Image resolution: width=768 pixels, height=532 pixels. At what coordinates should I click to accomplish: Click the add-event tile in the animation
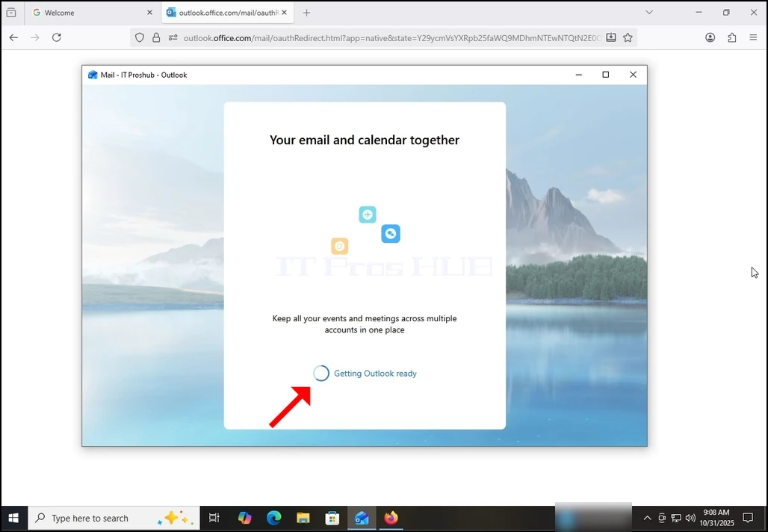(368, 214)
